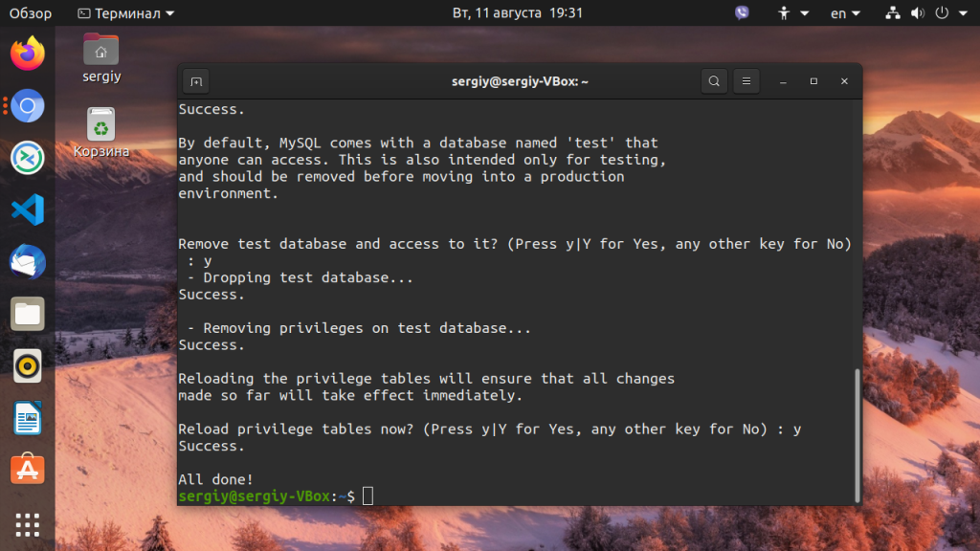Open LibreOffice Writer from the dock

[x=28, y=418]
